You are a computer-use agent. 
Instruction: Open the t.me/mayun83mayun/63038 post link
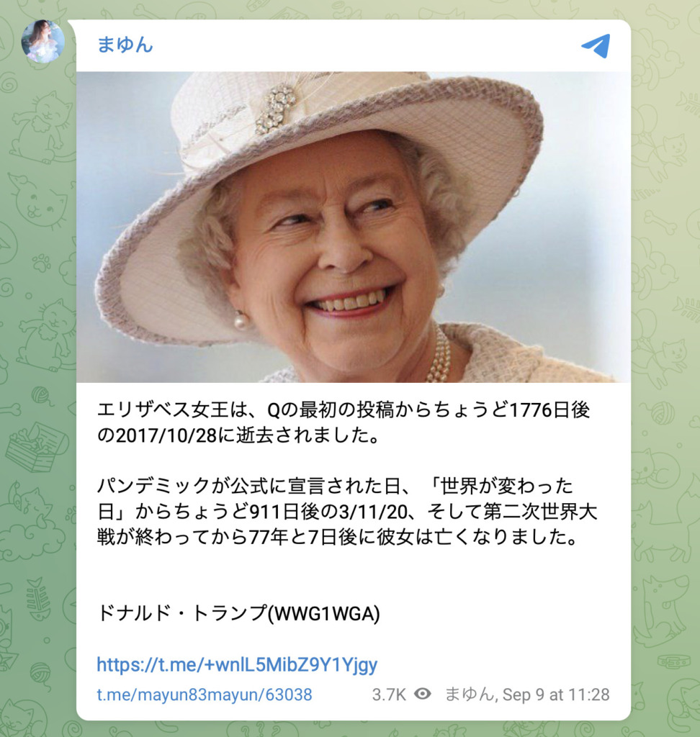tap(205, 695)
